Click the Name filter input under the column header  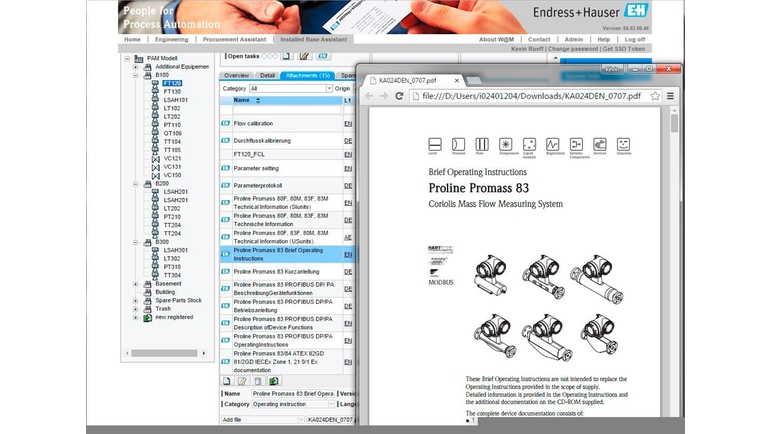pos(287,111)
